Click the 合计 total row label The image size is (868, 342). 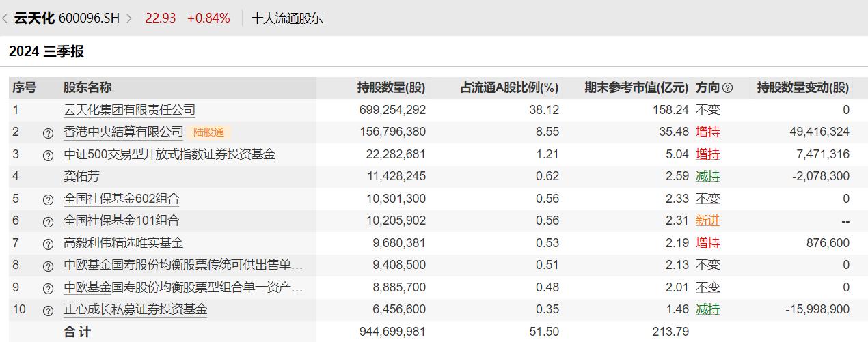[77, 332]
